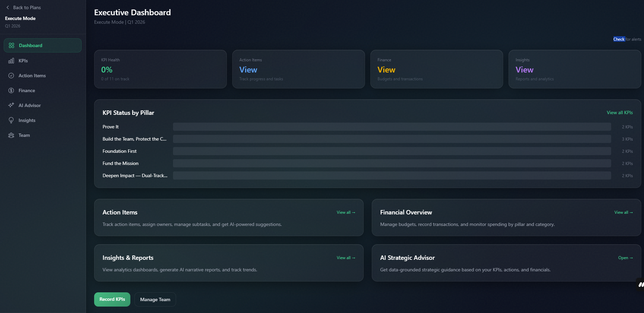Image resolution: width=644 pixels, height=313 pixels.
Task: Select the Dashboard grid icon in sidebar
Action: click(11, 45)
